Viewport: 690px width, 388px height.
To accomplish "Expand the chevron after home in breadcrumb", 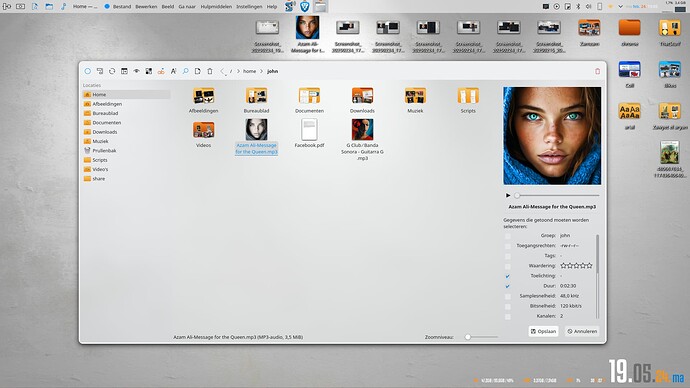I will (261, 71).
